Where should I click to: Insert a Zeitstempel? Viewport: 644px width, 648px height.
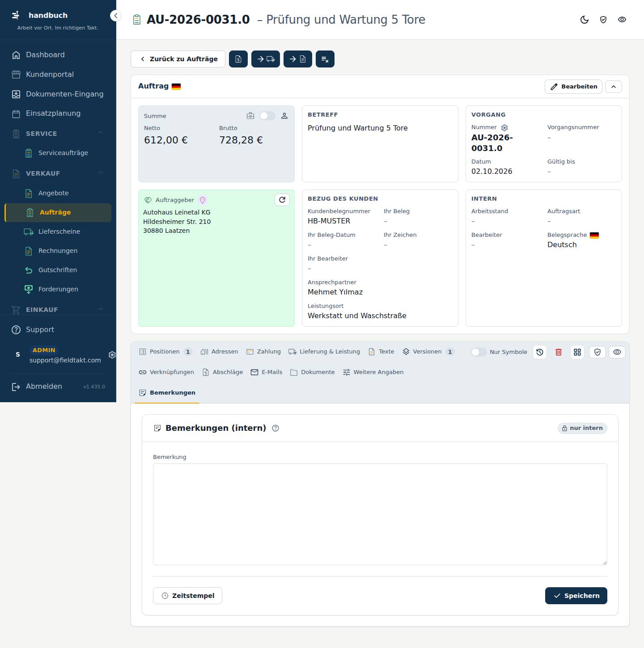point(187,596)
